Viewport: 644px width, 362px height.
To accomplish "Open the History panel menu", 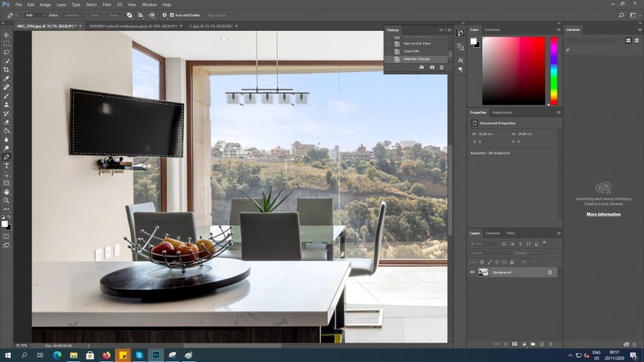I will (449, 30).
